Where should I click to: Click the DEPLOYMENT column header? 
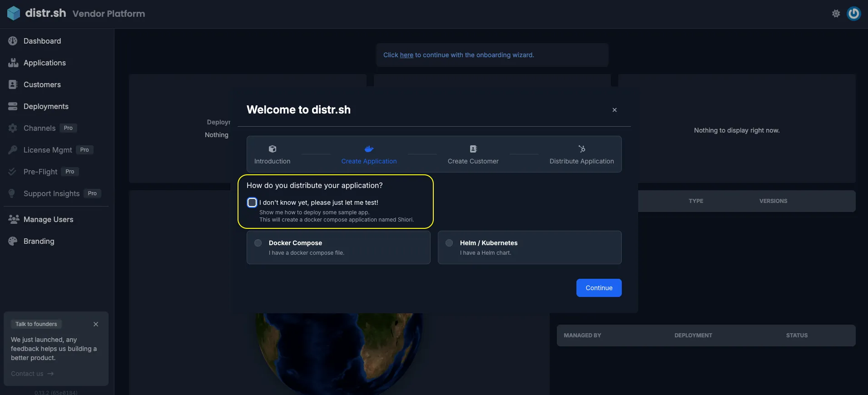click(x=693, y=336)
